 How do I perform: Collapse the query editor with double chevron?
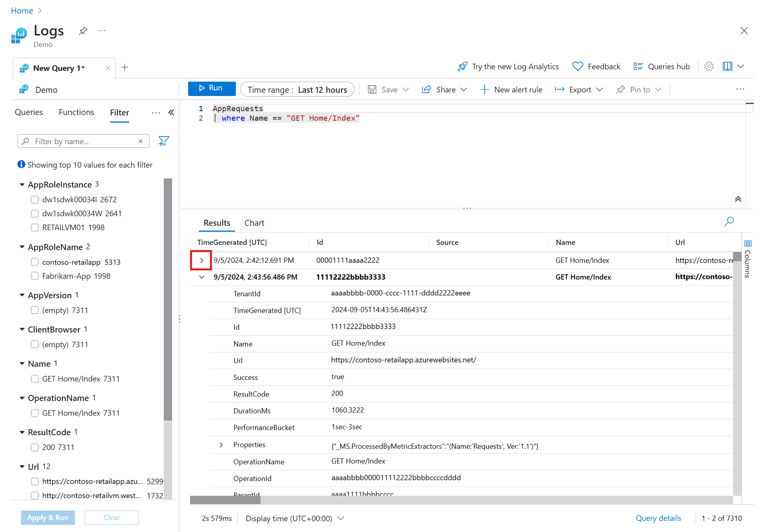point(738,199)
